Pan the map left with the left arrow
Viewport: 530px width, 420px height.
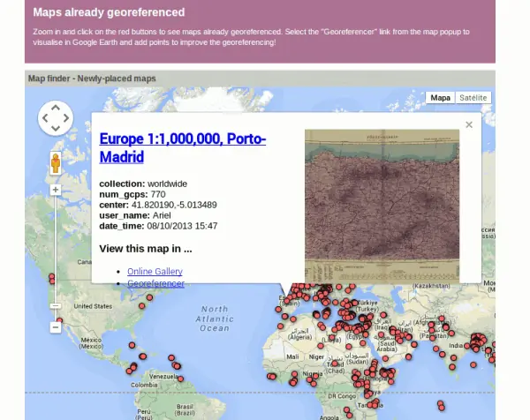[x=45, y=118]
